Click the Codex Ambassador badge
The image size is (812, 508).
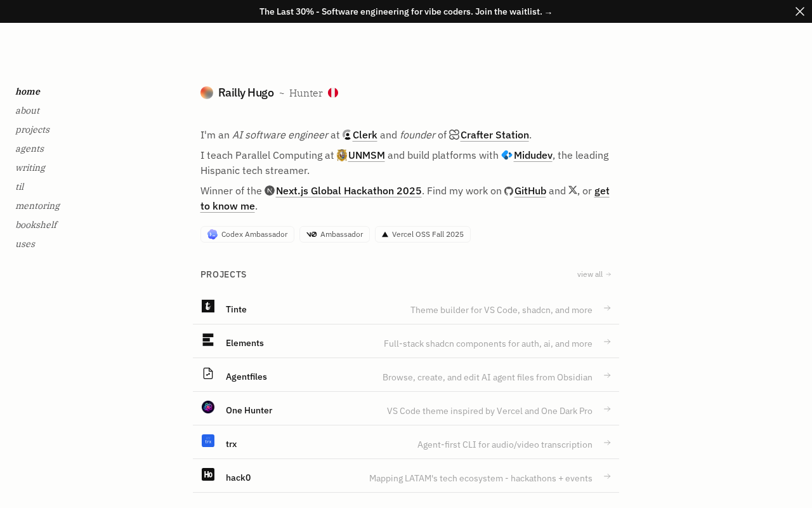coord(247,234)
